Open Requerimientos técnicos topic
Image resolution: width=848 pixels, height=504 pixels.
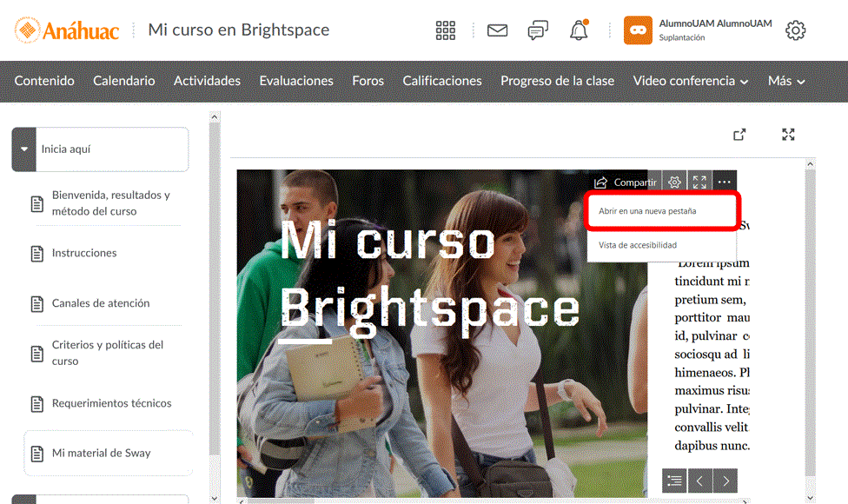click(111, 403)
